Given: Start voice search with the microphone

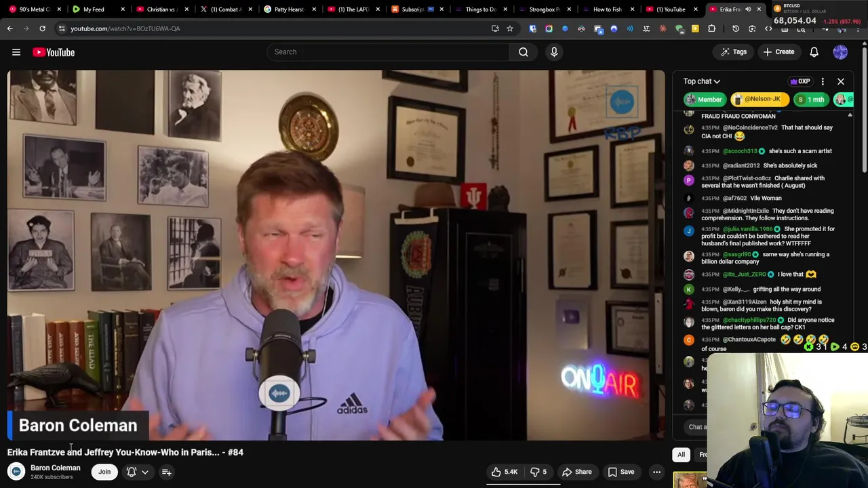Looking at the screenshot, I should click(554, 52).
